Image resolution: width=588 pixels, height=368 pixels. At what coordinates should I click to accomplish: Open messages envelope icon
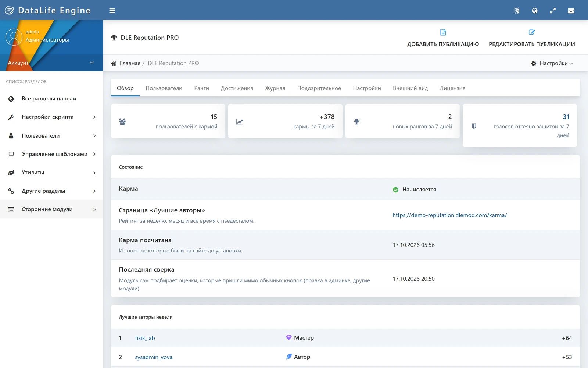(571, 11)
